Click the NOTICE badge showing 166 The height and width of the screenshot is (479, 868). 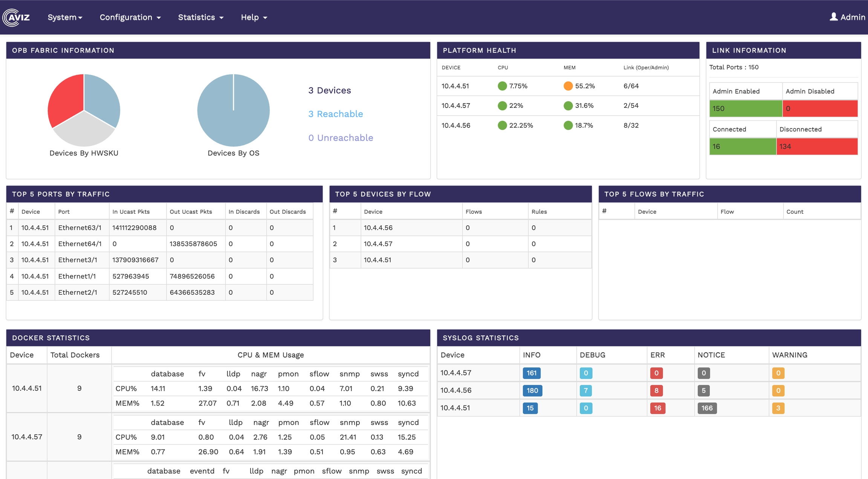tap(706, 408)
